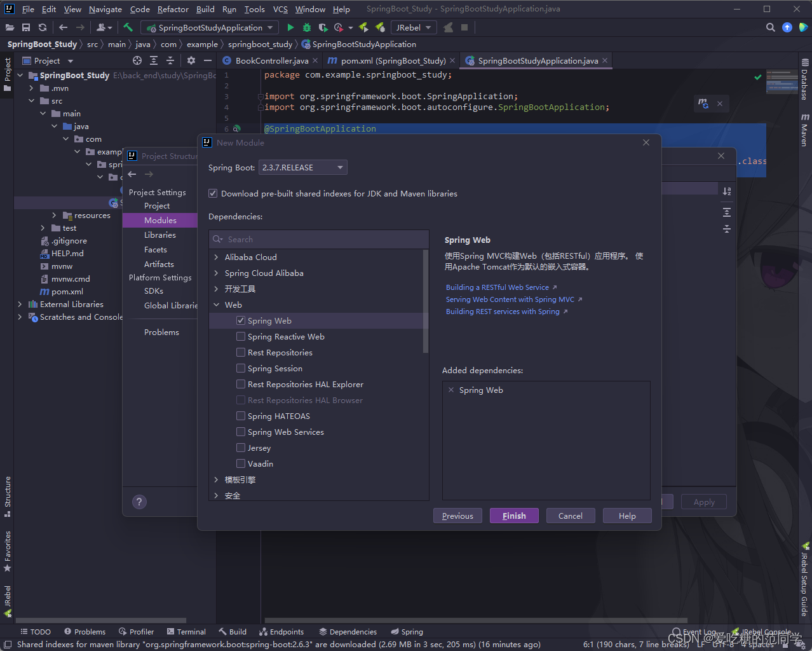The height and width of the screenshot is (651, 812).
Task: Check the Spring Reactive Web dependency
Action: pyautogui.click(x=241, y=336)
